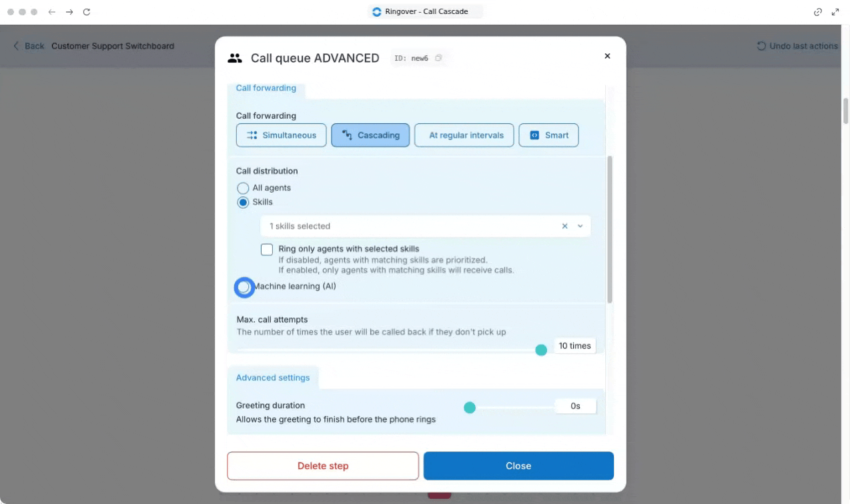Click the link icon in title bar
This screenshot has width=850, height=504.
click(818, 12)
